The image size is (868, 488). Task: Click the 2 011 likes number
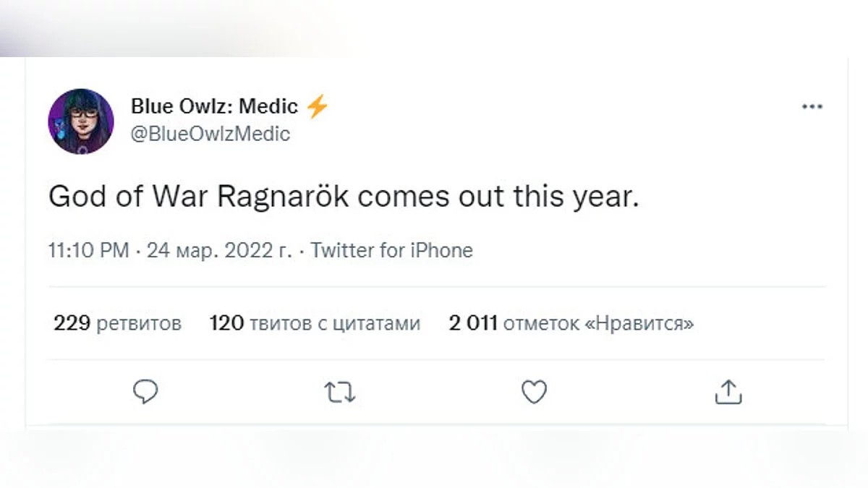tap(473, 323)
